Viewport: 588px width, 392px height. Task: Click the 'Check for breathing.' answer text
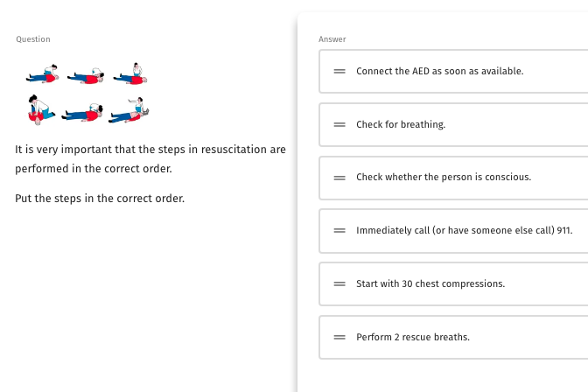[x=401, y=124]
